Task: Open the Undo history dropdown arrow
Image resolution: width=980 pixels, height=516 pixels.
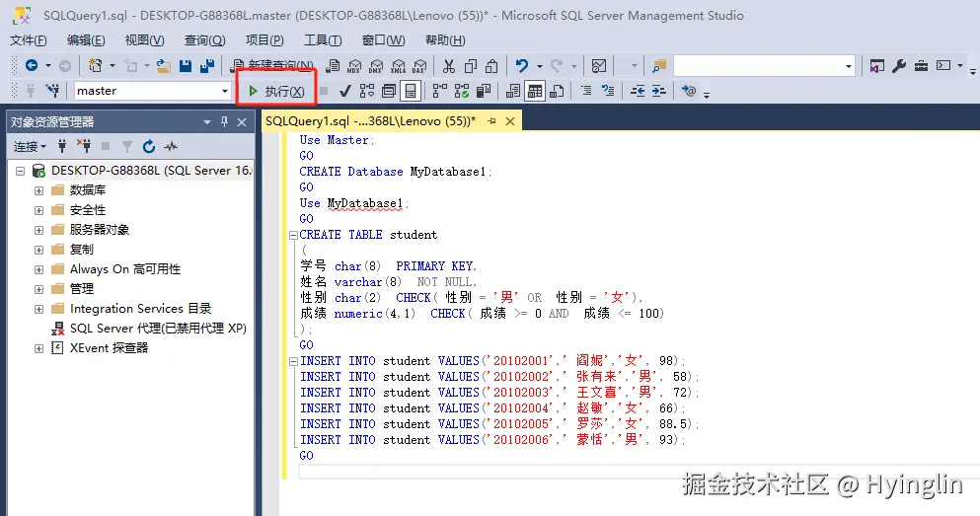Action: pyautogui.click(x=540, y=65)
